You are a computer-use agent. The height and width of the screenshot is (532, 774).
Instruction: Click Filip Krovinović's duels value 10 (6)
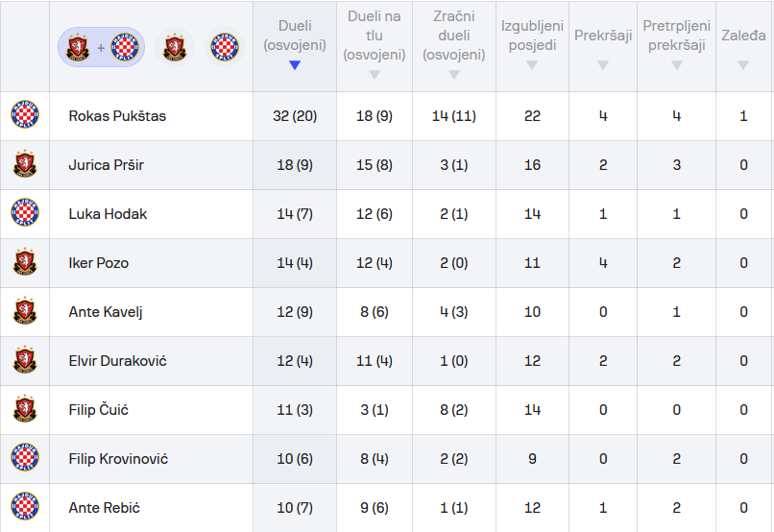pos(295,459)
